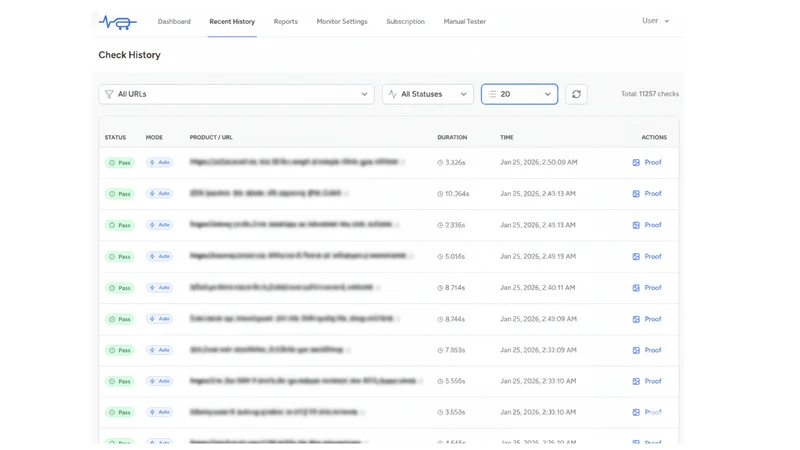Click the Proof image icon in the 5.018s row
The image size is (800, 450).
click(x=636, y=257)
